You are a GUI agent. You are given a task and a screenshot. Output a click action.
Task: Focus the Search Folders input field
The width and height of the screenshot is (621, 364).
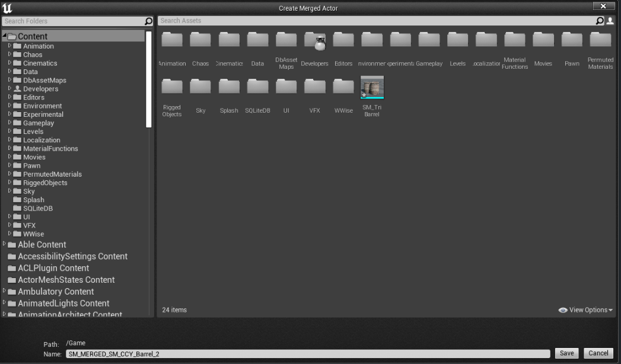pyautogui.click(x=74, y=21)
